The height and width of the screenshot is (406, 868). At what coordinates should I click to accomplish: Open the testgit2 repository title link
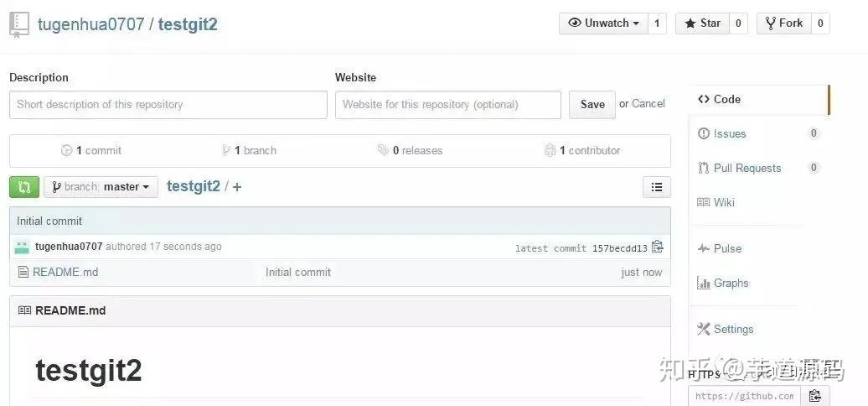[188, 24]
